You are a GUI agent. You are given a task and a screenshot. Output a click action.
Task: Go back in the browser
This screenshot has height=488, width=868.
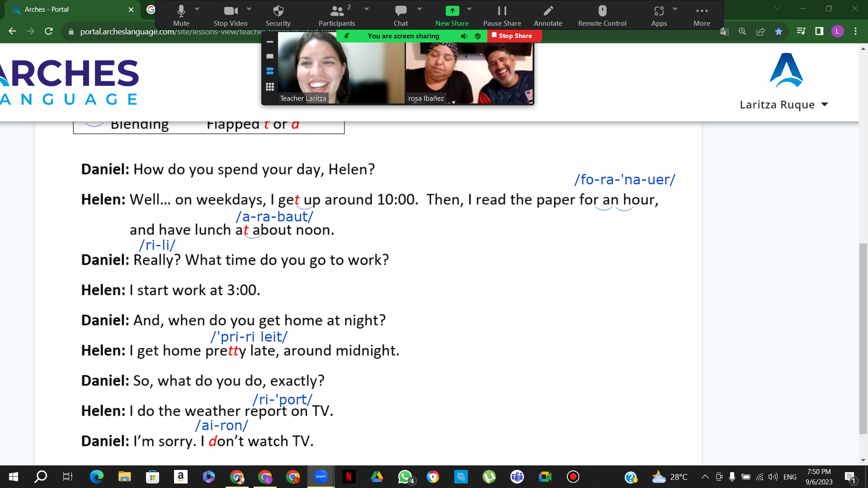pyautogui.click(x=12, y=31)
